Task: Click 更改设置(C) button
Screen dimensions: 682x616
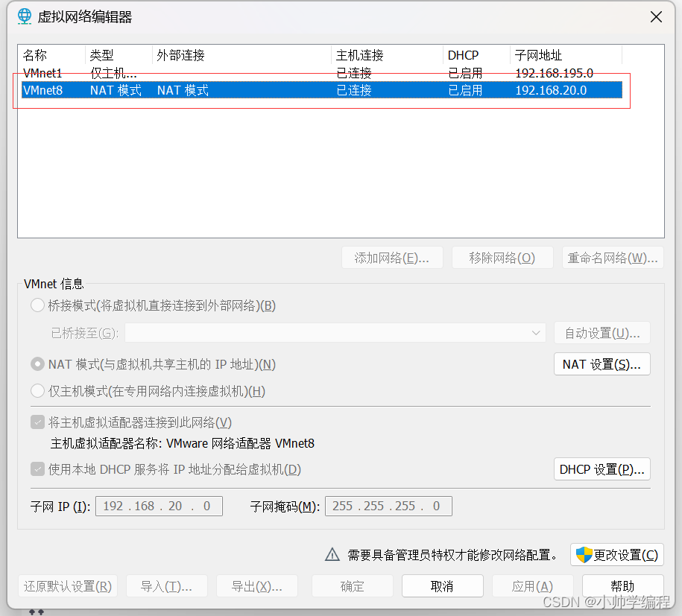Action: (616, 555)
